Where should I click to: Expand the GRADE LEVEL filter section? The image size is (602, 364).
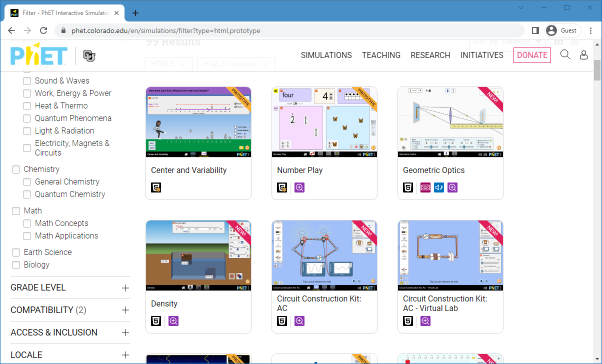pyautogui.click(x=125, y=287)
